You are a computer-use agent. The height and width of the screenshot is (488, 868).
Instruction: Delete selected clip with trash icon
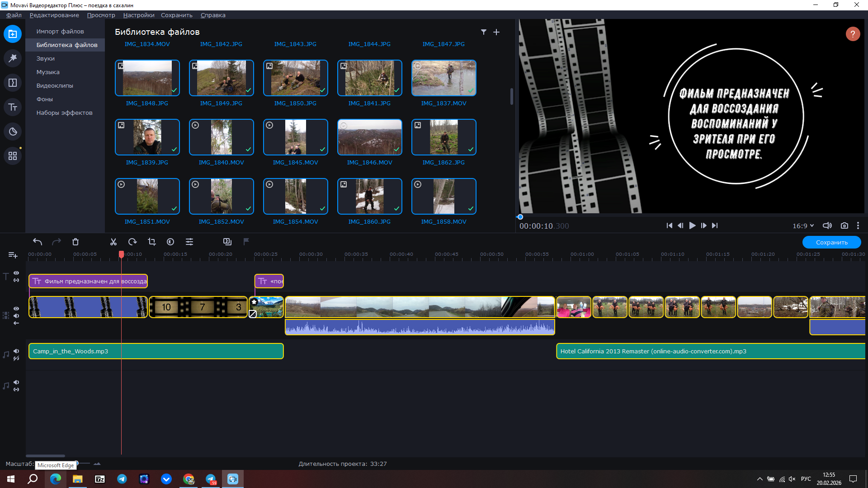(75, 242)
